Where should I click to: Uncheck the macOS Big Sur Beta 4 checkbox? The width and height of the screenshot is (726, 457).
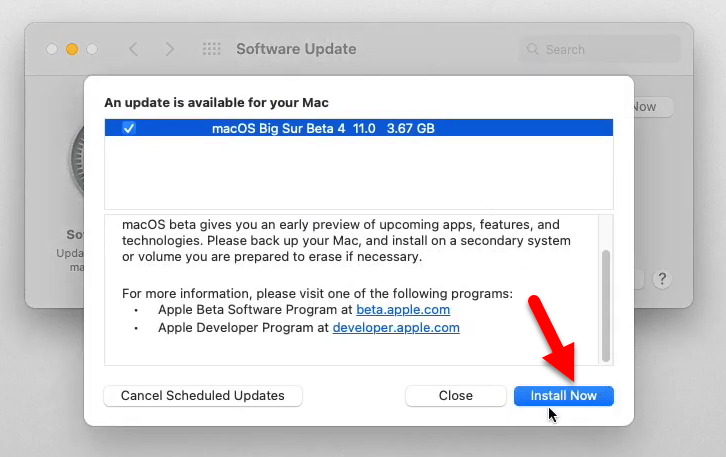(129, 128)
